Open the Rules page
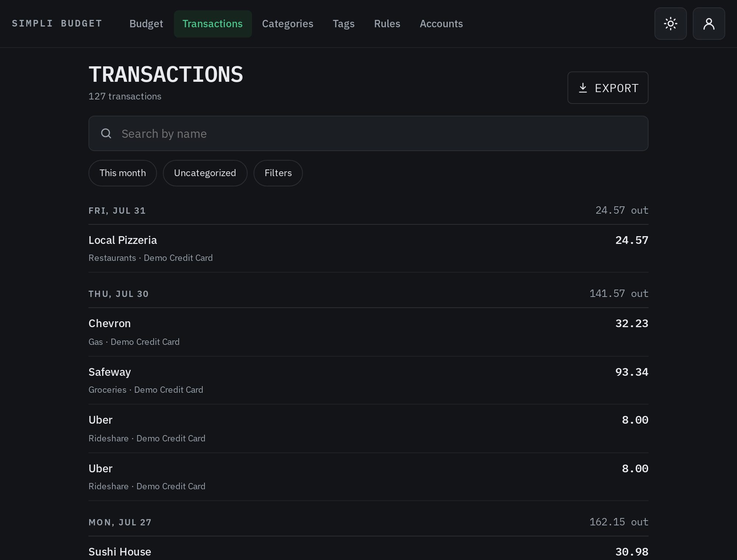This screenshot has height=560, width=737. click(387, 24)
